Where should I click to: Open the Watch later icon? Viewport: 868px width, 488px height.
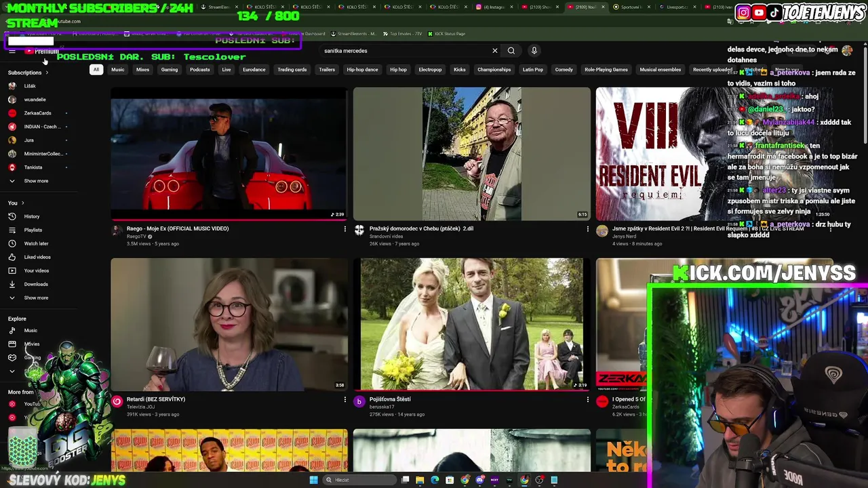click(12, 243)
